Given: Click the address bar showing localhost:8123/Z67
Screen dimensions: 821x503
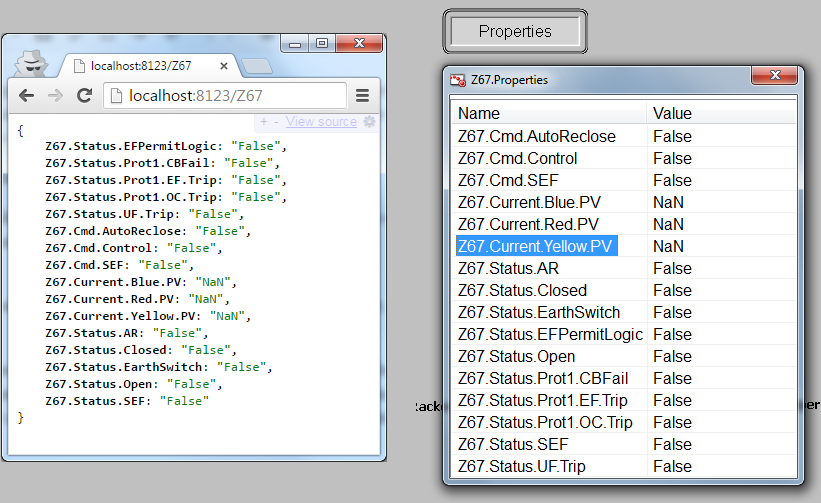Looking at the screenshot, I should pyautogui.click(x=225, y=96).
